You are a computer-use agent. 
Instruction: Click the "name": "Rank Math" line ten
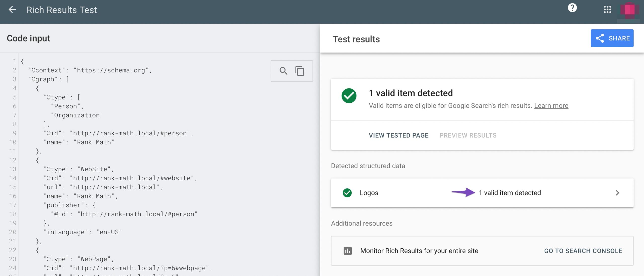coord(79,142)
